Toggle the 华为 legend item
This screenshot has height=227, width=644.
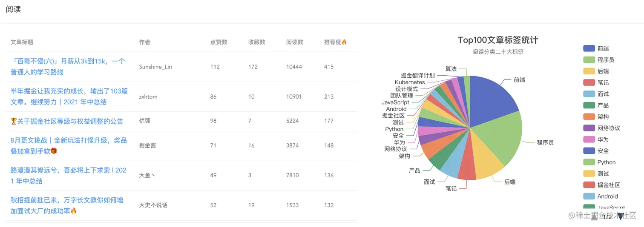(596, 139)
